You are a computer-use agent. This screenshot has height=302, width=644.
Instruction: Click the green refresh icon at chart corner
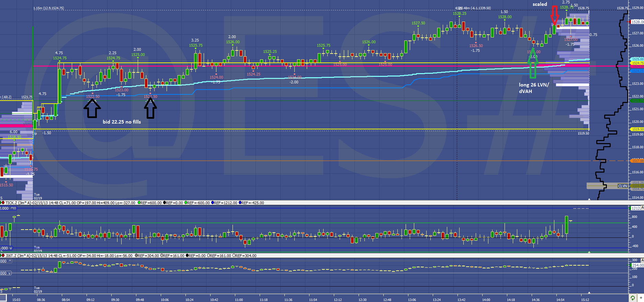pos(633,298)
